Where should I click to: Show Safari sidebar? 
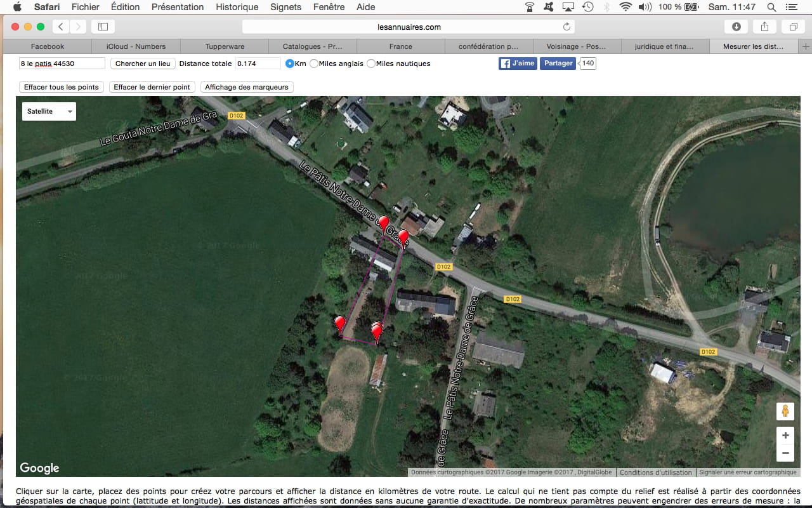point(103,27)
